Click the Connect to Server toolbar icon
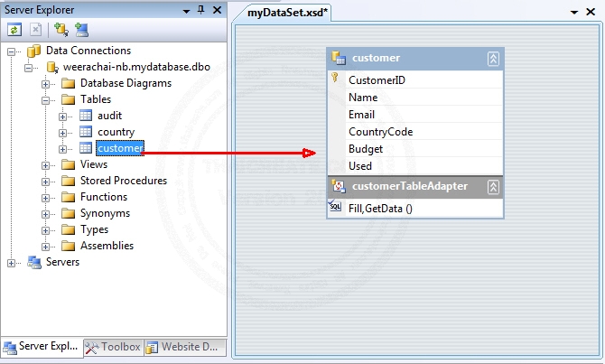 (x=81, y=30)
